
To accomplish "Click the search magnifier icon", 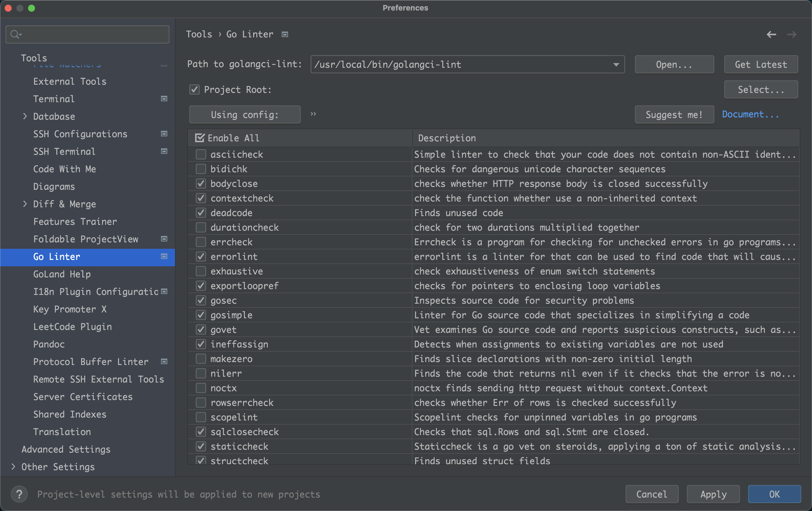I will tap(15, 34).
